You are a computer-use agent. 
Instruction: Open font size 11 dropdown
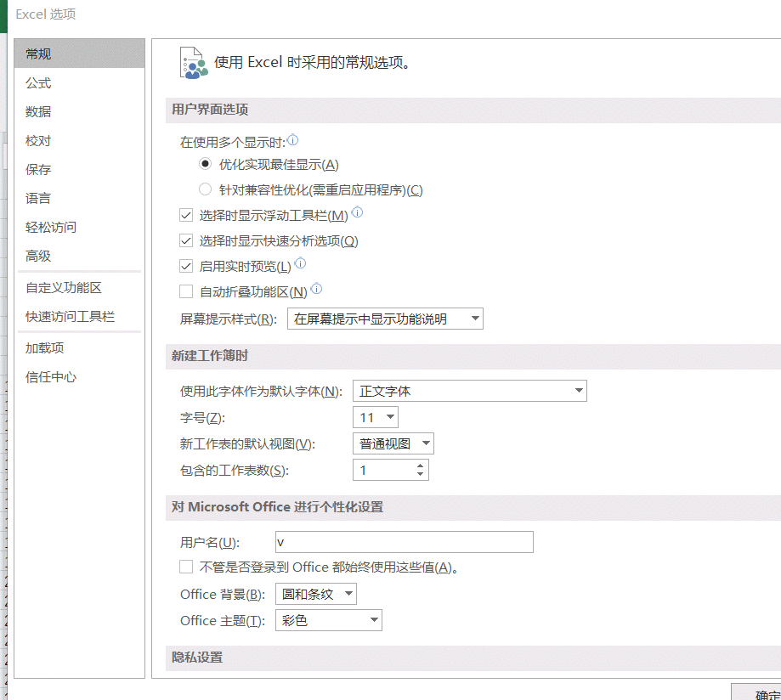coord(376,417)
